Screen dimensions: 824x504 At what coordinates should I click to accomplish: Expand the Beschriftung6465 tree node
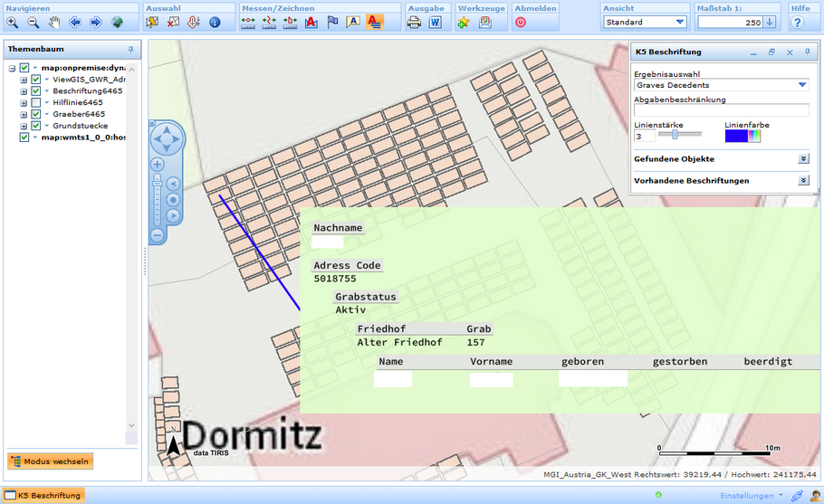(24, 91)
